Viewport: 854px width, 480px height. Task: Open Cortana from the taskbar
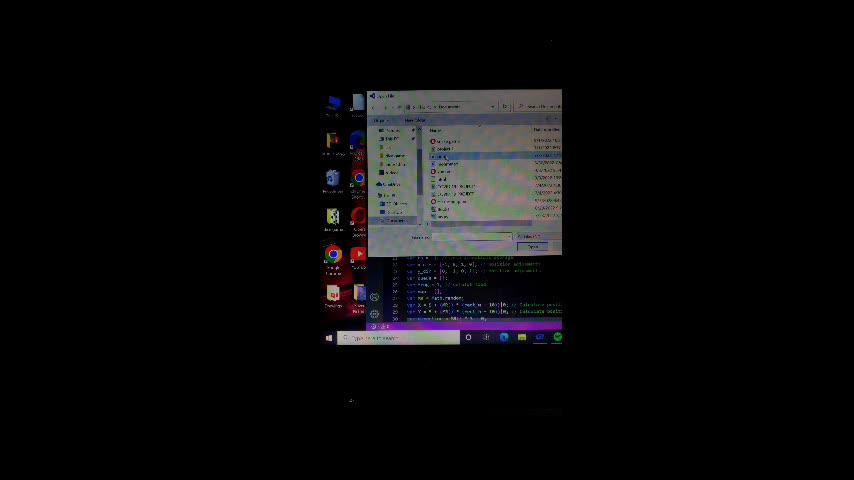(468, 338)
